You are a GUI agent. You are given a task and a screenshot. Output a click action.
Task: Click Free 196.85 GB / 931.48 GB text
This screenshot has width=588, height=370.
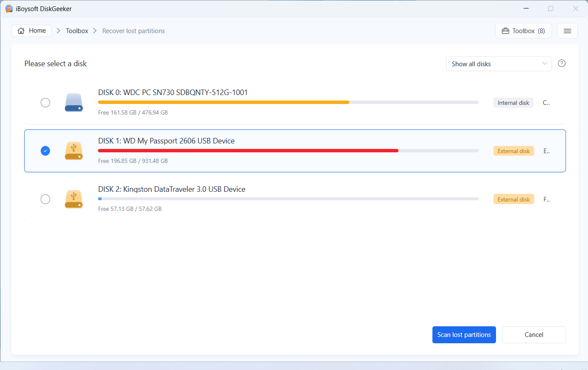coord(133,161)
